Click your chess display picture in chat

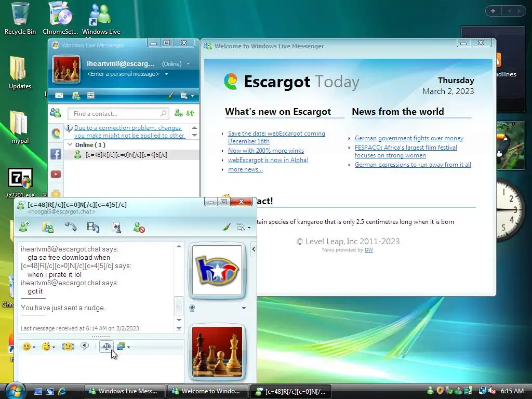[x=217, y=352]
